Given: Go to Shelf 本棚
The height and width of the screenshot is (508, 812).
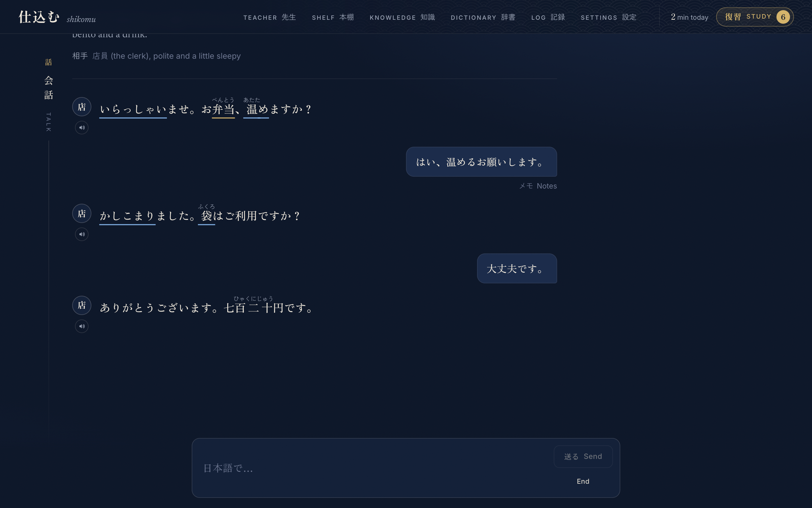Looking at the screenshot, I should (332, 17).
